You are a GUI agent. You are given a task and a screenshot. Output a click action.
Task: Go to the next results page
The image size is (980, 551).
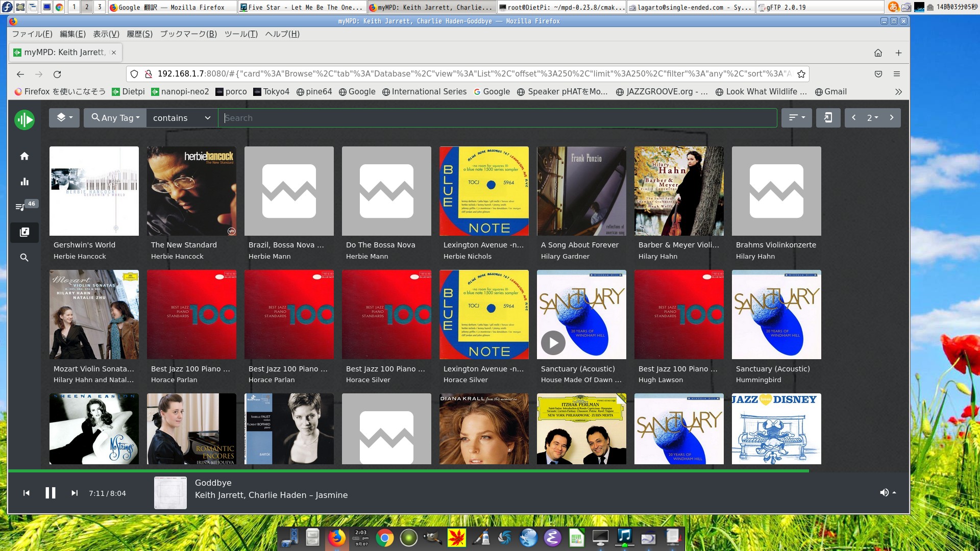point(892,118)
